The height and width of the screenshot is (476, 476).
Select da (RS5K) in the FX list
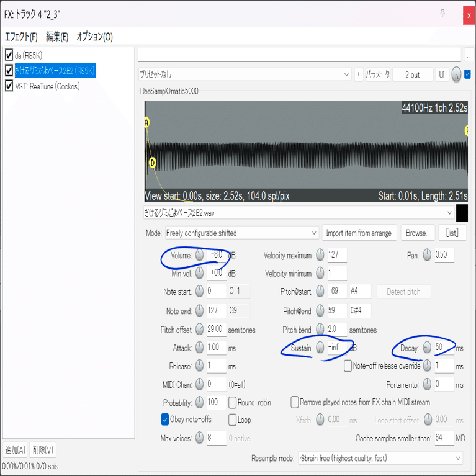[29, 55]
